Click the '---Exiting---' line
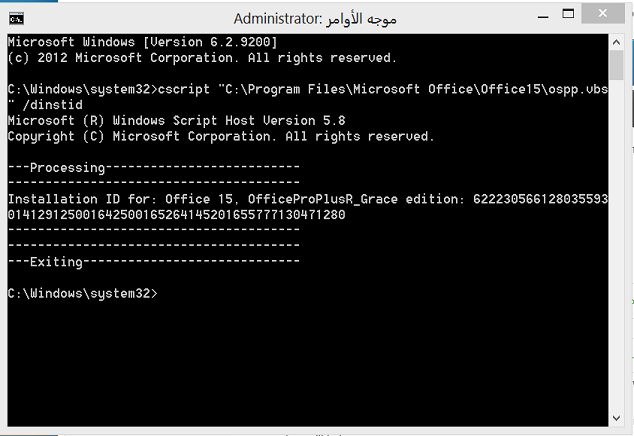 [x=154, y=262]
